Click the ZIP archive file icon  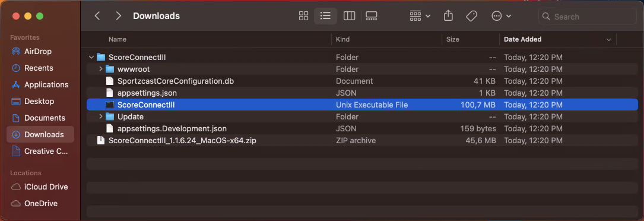101,140
